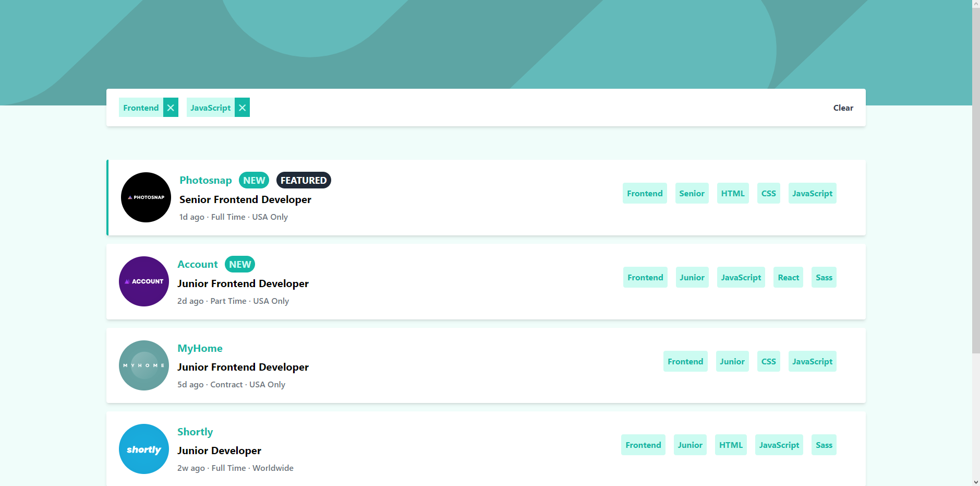Click the FEATURED badge on Photosnap listing
Viewport: 980px width, 486px height.
click(304, 180)
